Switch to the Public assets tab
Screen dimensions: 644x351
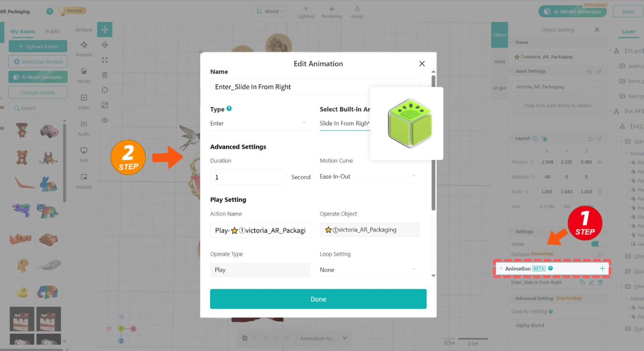pyautogui.click(x=53, y=31)
